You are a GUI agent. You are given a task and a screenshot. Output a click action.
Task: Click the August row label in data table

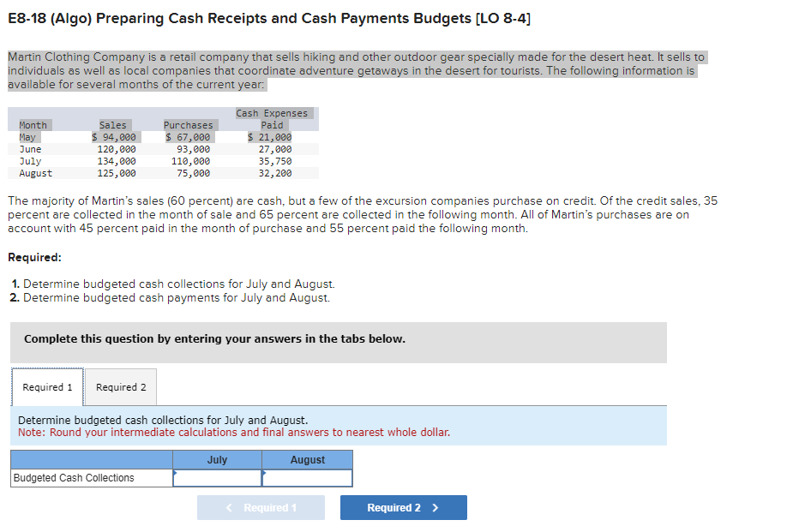point(35,173)
